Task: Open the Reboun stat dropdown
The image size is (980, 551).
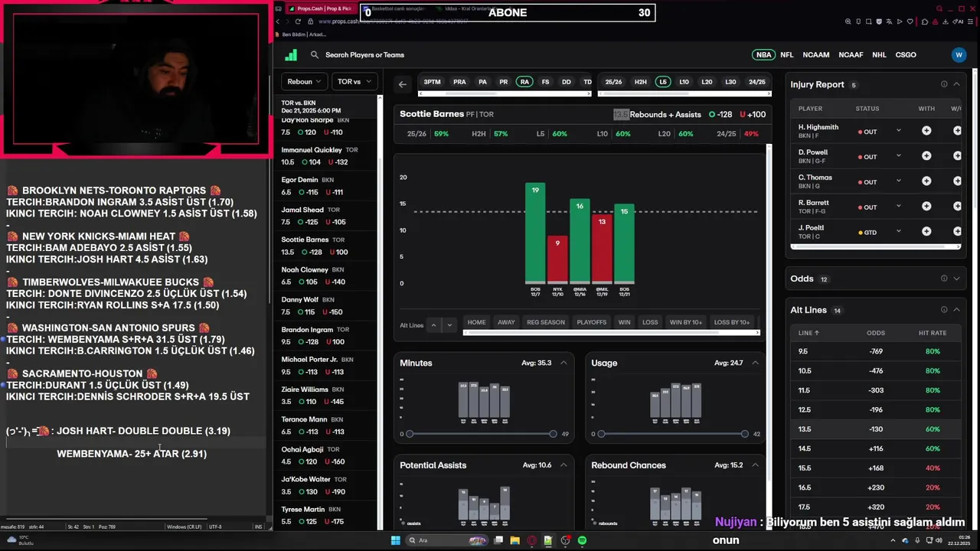Action: pos(305,82)
